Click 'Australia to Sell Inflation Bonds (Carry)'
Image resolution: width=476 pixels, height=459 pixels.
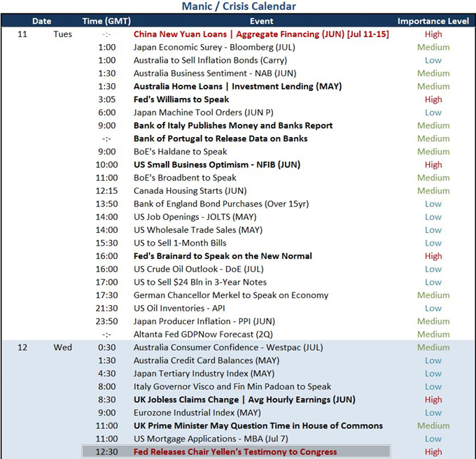[210, 60]
